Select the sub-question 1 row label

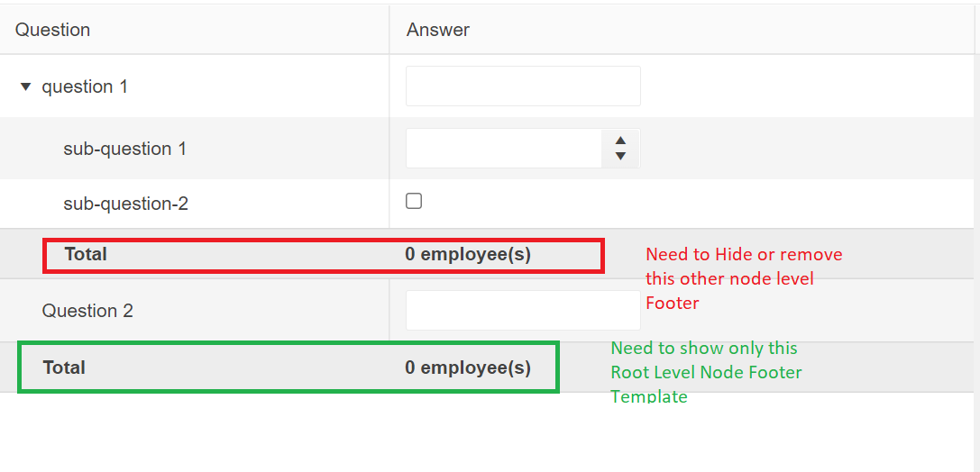click(124, 149)
